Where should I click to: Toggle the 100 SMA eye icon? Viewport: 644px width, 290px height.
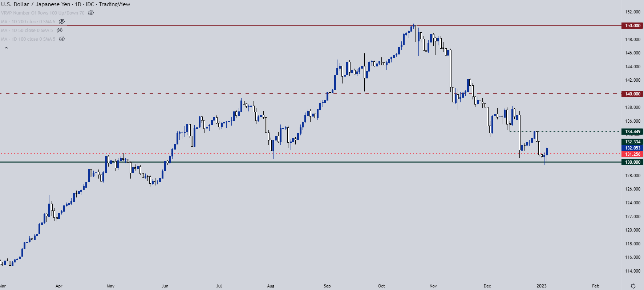click(62, 39)
